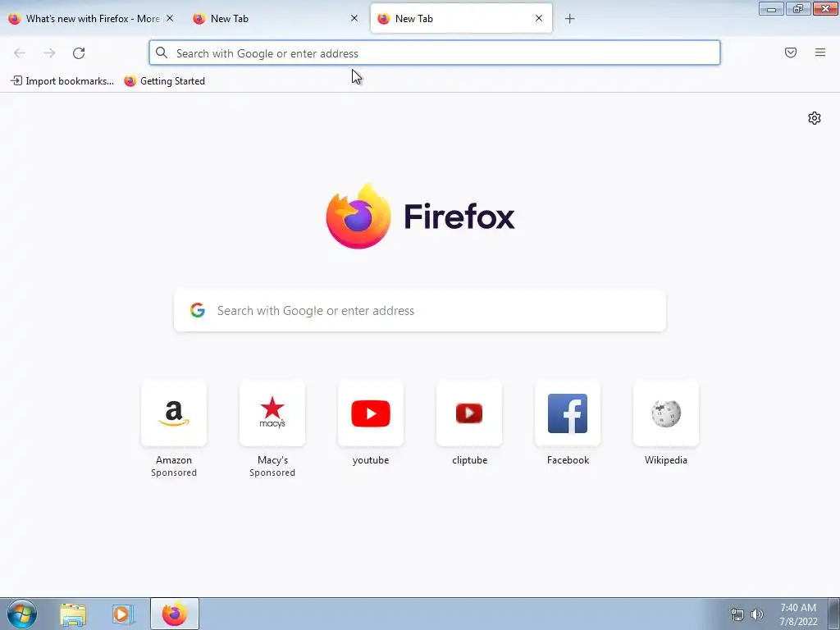Open Getting Started bookmark
840x630 pixels.
click(164, 81)
